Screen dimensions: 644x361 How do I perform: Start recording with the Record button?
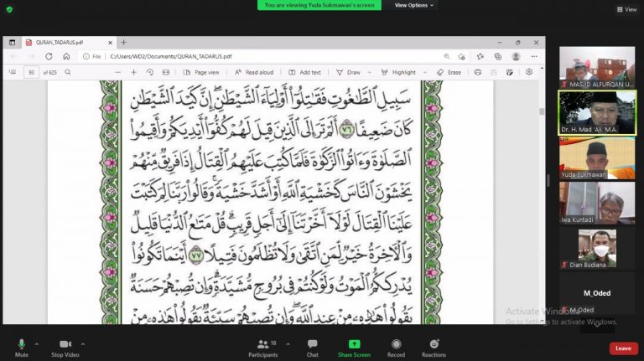coord(396,348)
